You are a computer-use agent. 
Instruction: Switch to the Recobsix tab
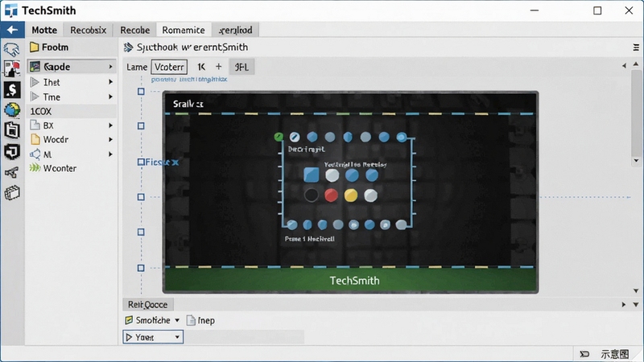click(x=89, y=30)
